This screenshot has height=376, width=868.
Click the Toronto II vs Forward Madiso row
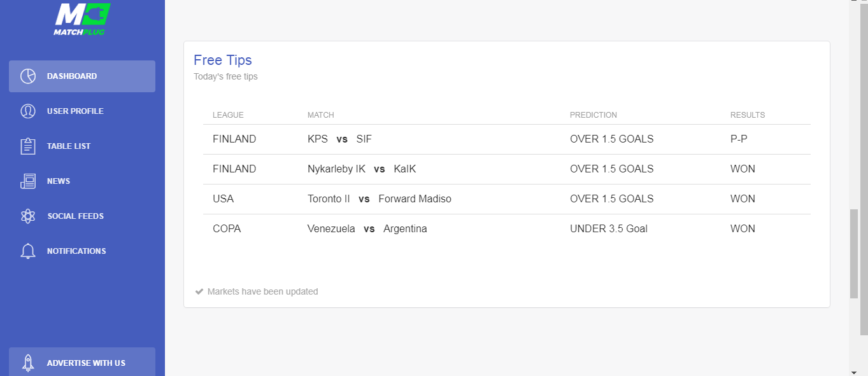coord(507,199)
